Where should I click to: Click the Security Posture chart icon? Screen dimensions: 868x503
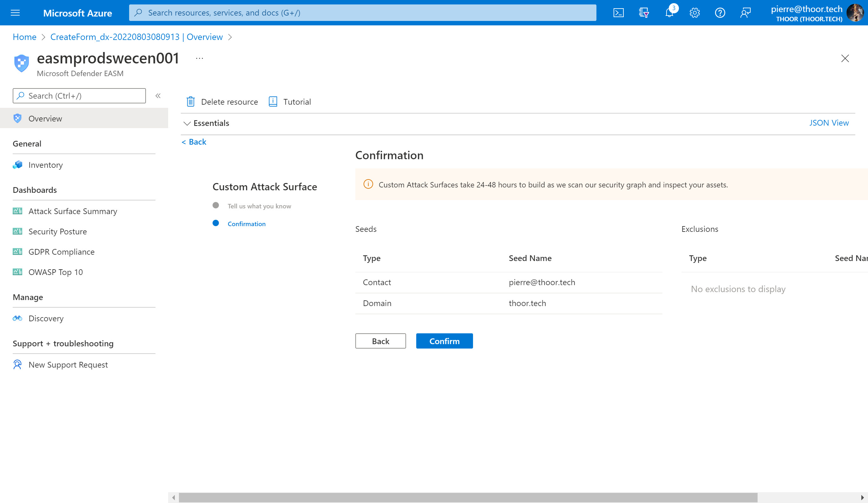point(17,231)
